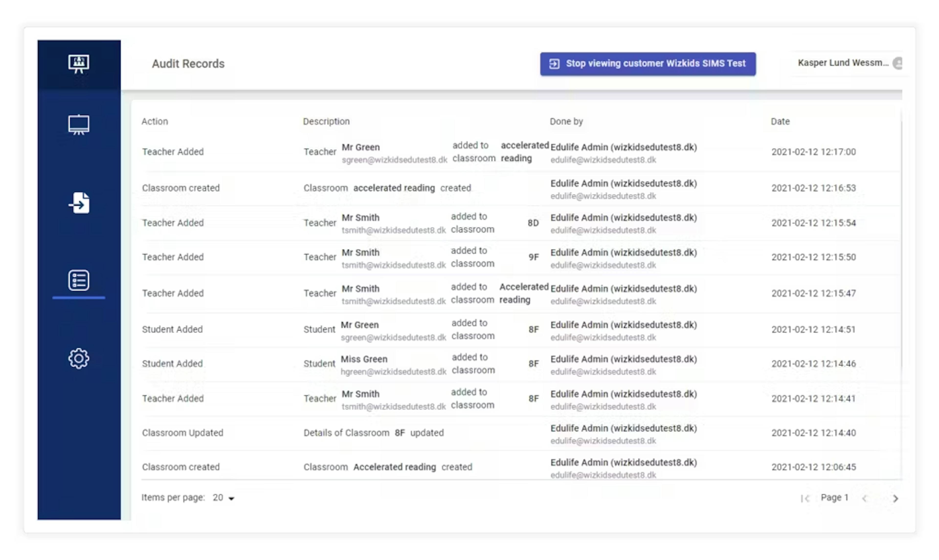939x560 pixels.
Task: Select the Classroom Updated action cell
Action: pos(183,433)
